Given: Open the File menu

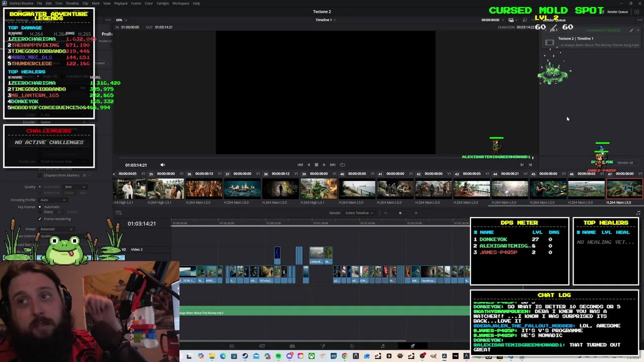Looking at the screenshot, I should (39, 3).
